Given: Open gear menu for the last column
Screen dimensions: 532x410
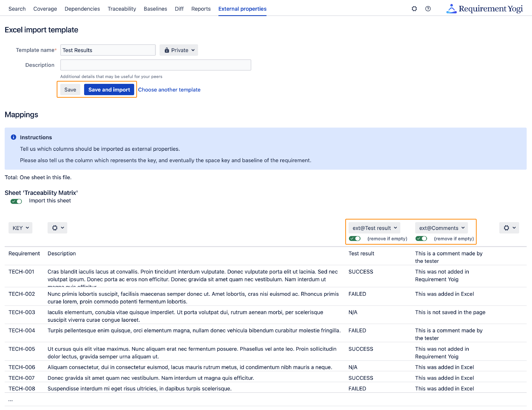Looking at the screenshot, I should 509,228.
